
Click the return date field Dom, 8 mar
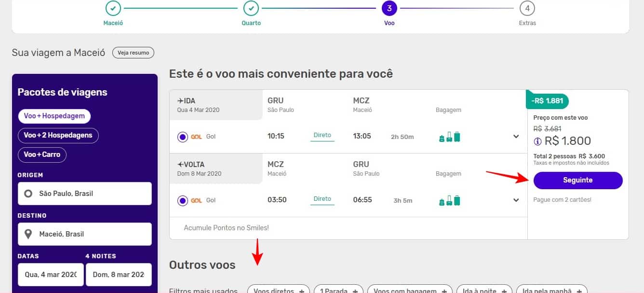pyautogui.click(x=119, y=275)
